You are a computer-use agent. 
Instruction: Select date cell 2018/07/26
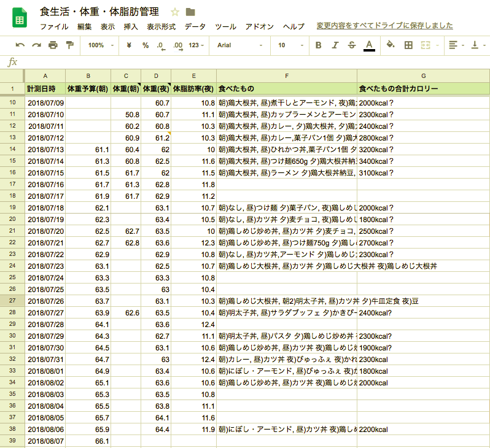click(45, 301)
